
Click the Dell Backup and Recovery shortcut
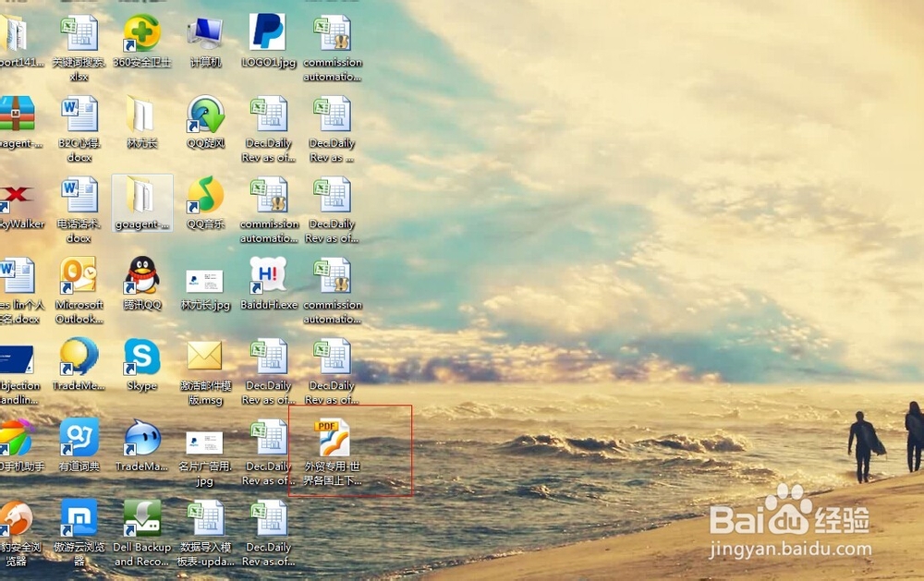coord(141,518)
